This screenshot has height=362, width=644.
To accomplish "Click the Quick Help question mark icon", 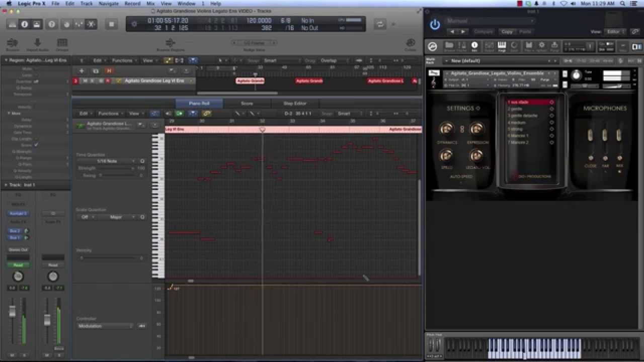I will 52,24.
